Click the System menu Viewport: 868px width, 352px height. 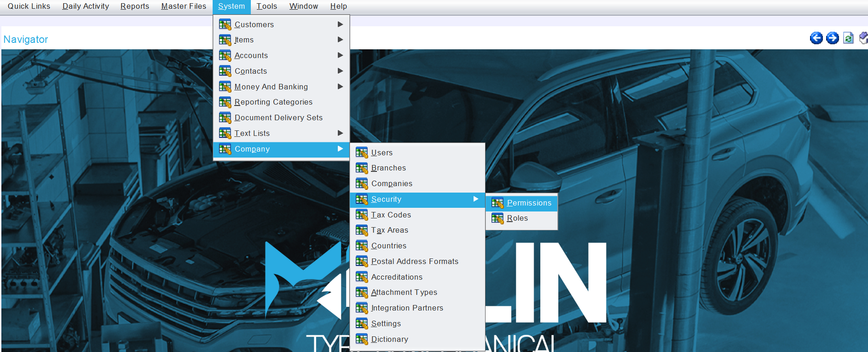point(231,6)
